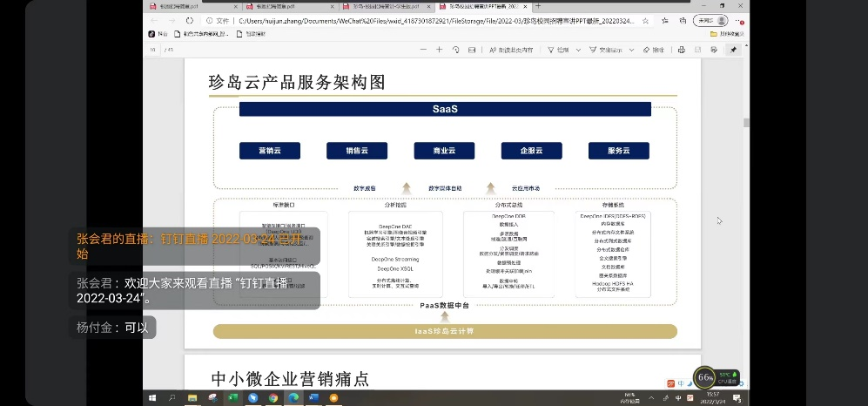Open the Word icon in the taskbar
This screenshot has width=868, height=406.
point(313,397)
